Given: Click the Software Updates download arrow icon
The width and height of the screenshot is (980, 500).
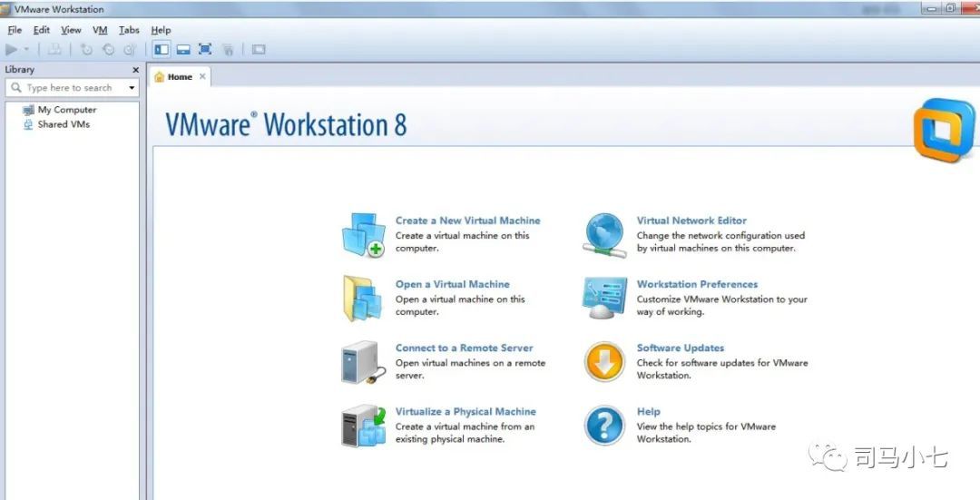Looking at the screenshot, I should (604, 362).
